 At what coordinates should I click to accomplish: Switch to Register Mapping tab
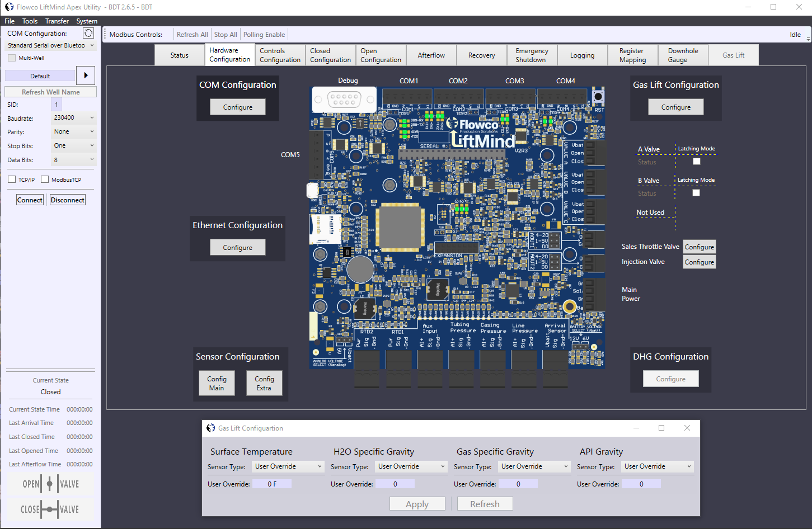click(x=632, y=55)
